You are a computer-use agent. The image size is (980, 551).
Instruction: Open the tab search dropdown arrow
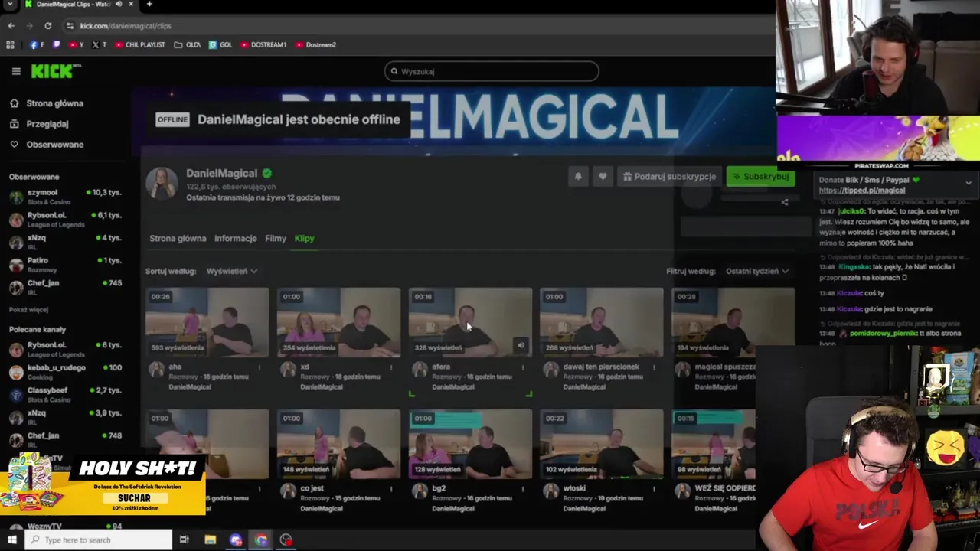tap(10, 4)
